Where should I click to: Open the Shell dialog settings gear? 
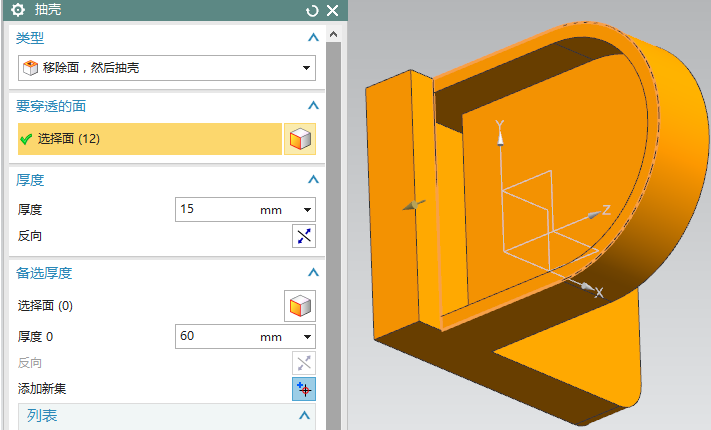click(x=17, y=10)
